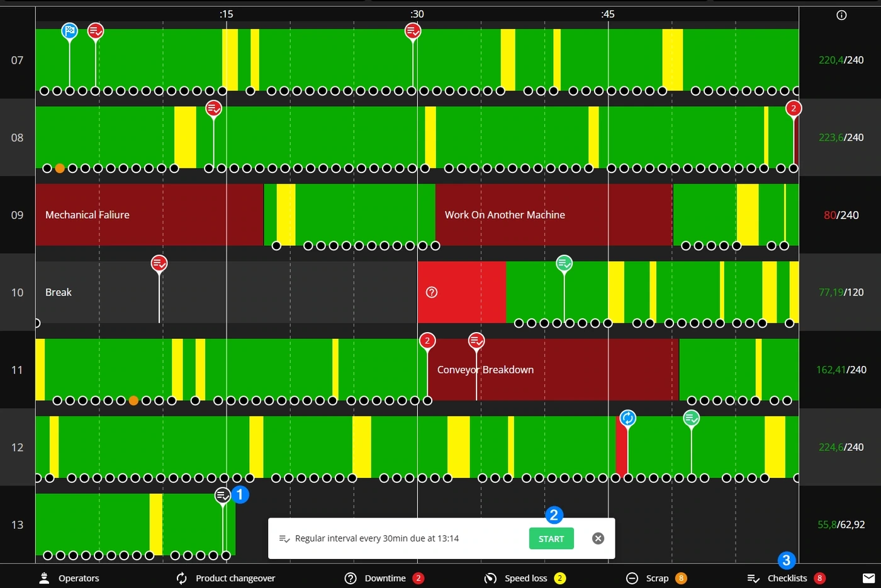Select the blue changeover marker in hour 12
This screenshot has height=588, width=881.
pos(627,418)
